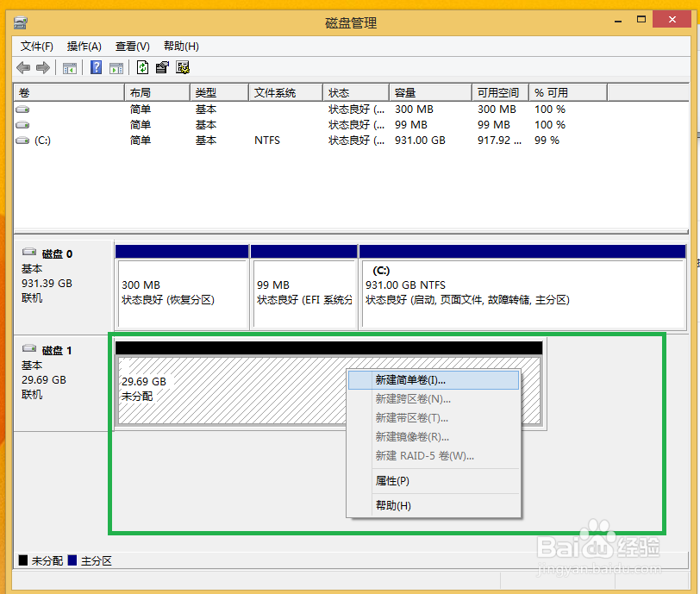The image size is (700, 594).
Task: Click the forward navigation arrow icon
Action: (45, 67)
